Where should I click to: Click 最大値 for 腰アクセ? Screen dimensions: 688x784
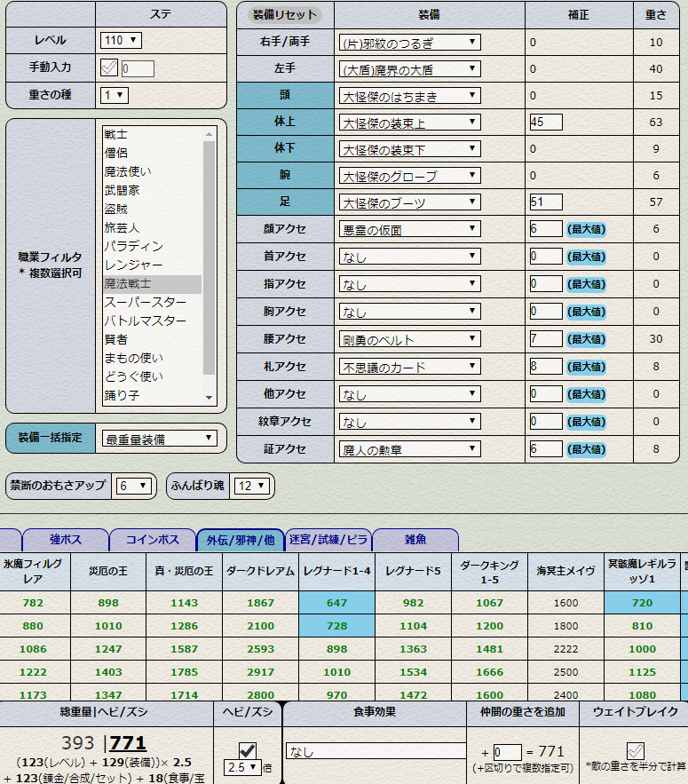586,339
